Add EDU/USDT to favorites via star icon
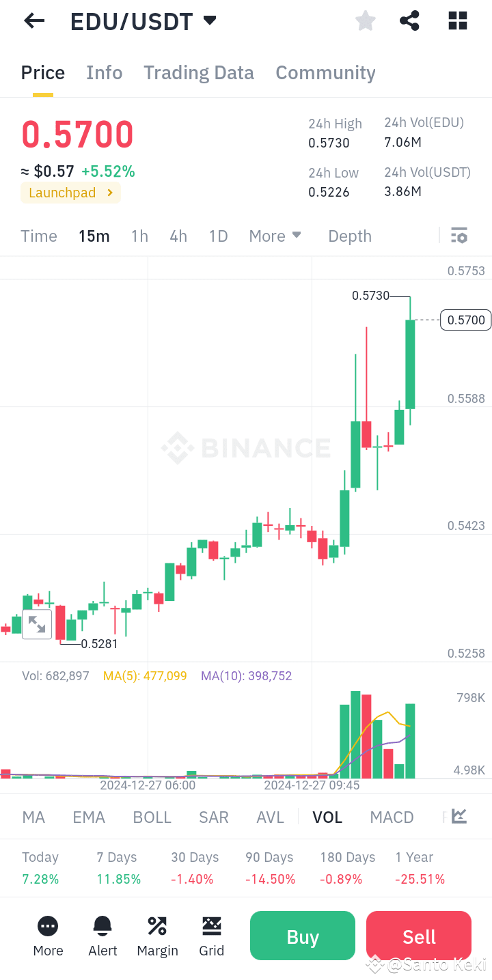This screenshot has height=980, width=492. [365, 20]
